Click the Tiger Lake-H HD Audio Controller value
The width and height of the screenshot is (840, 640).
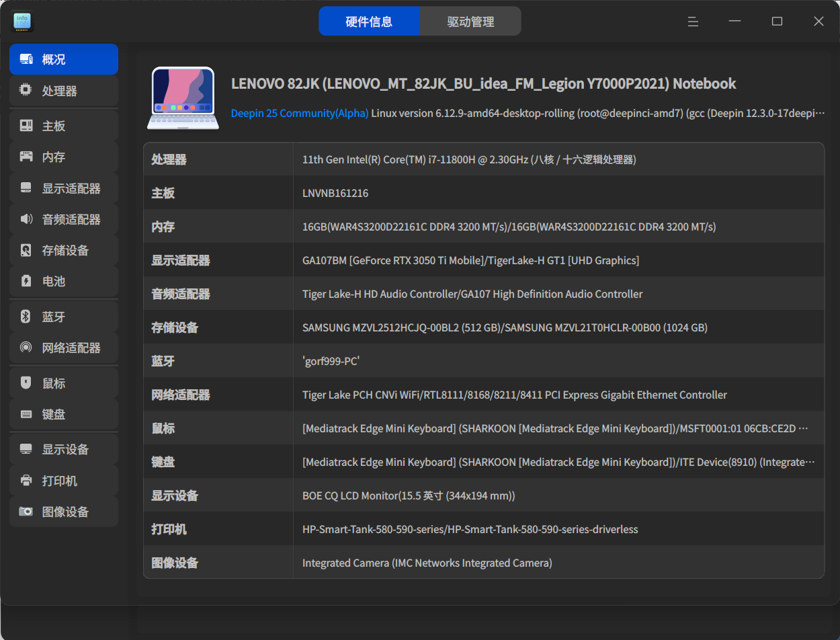pos(472,294)
